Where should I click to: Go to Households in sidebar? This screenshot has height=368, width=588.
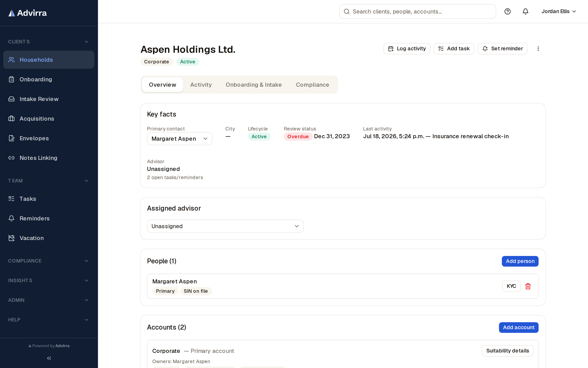(x=49, y=60)
